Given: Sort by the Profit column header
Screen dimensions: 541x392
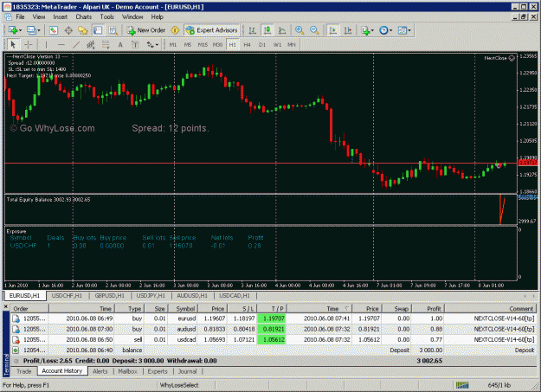Looking at the screenshot, I should pos(428,309).
